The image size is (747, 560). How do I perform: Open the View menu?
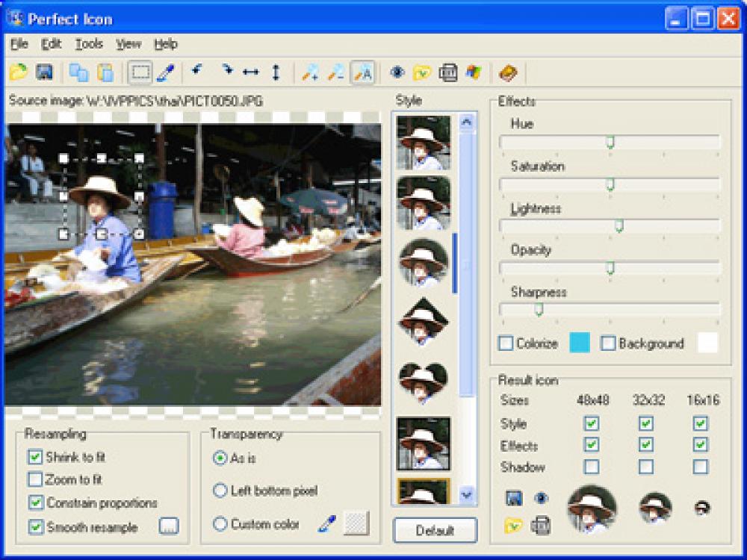(x=128, y=43)
